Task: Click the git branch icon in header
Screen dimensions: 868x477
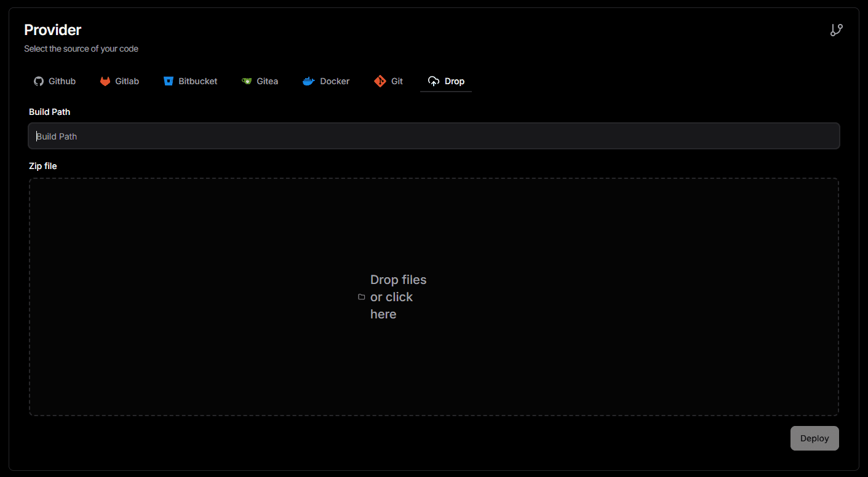Action: (836, 30)
